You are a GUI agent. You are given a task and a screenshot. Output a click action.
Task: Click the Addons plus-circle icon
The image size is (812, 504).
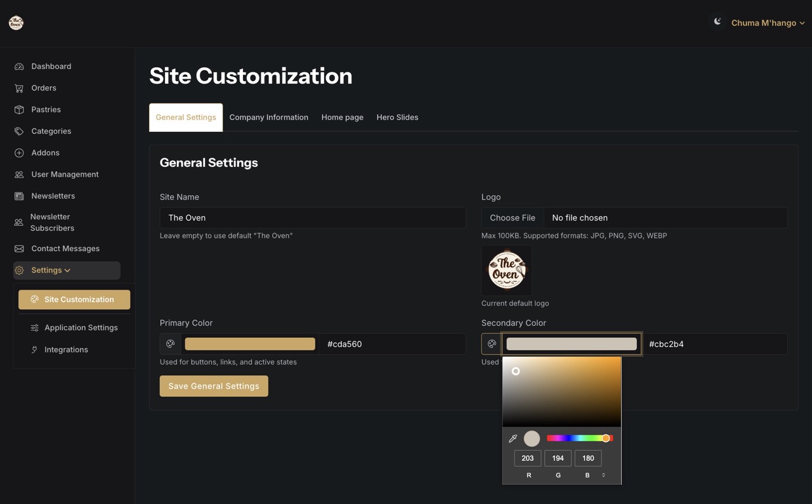[19, 153]
